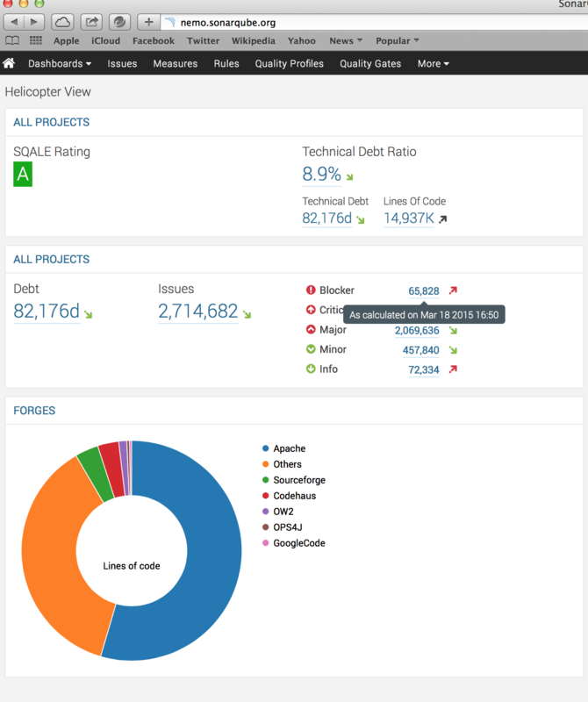Click the Minor severity icon

[311, 349]
